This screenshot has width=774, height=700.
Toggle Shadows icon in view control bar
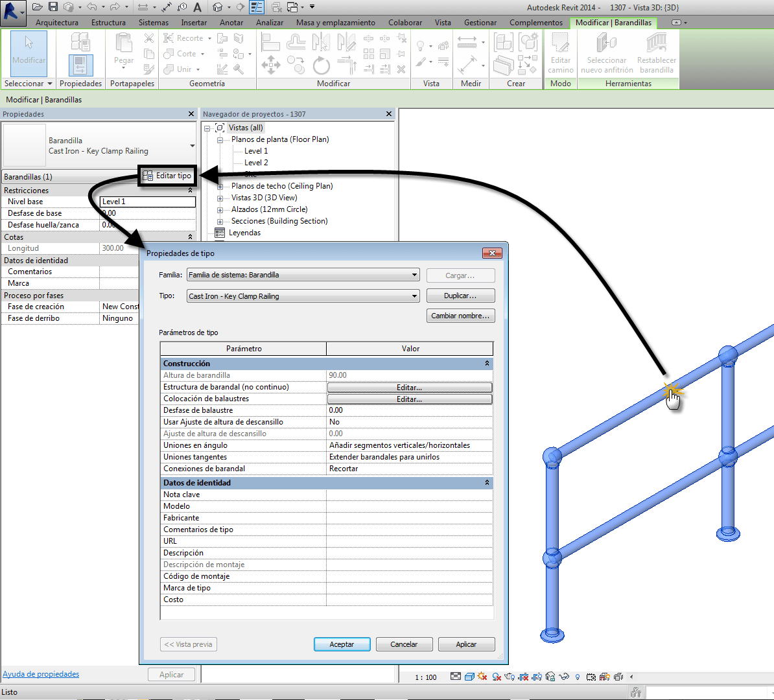(497, 677)
